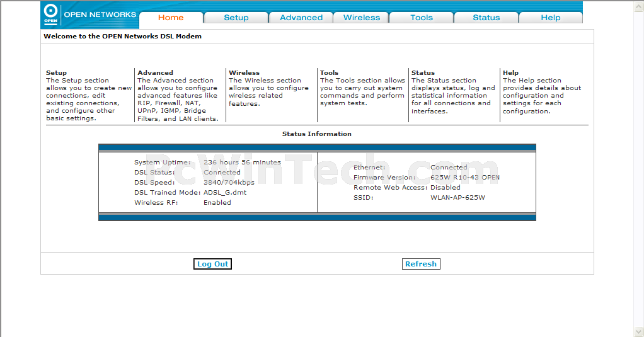Click the ADSL_G.dmt value
The height and width of the screenshot is (337, 644).
click(x=225, y=193)
